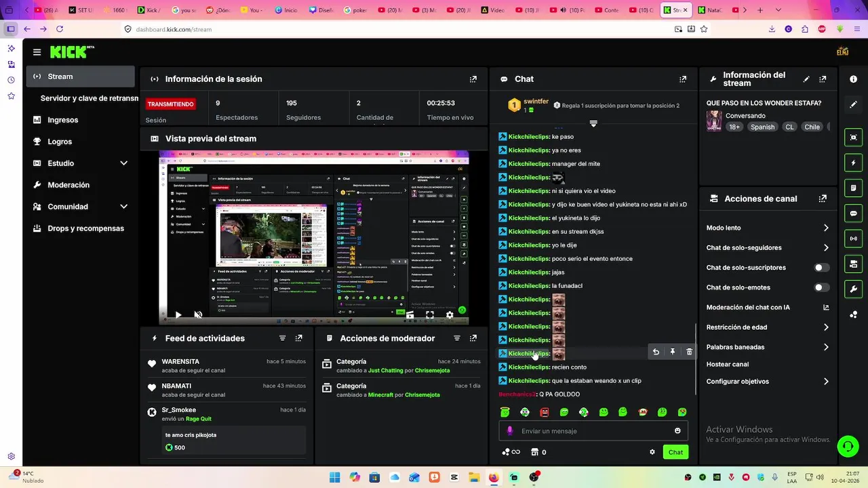
Task: Enter fullscreen on the stream preview
Action: 429,315
